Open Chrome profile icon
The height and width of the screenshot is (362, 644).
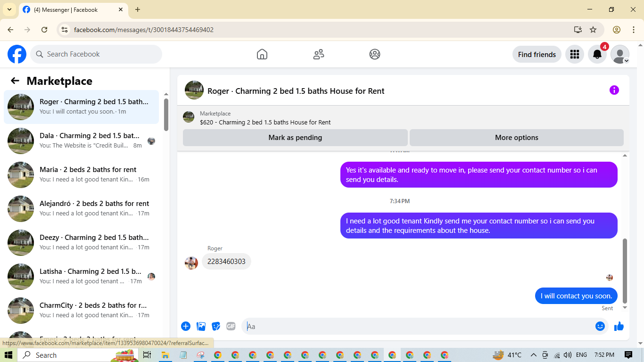tap(617, 30)
